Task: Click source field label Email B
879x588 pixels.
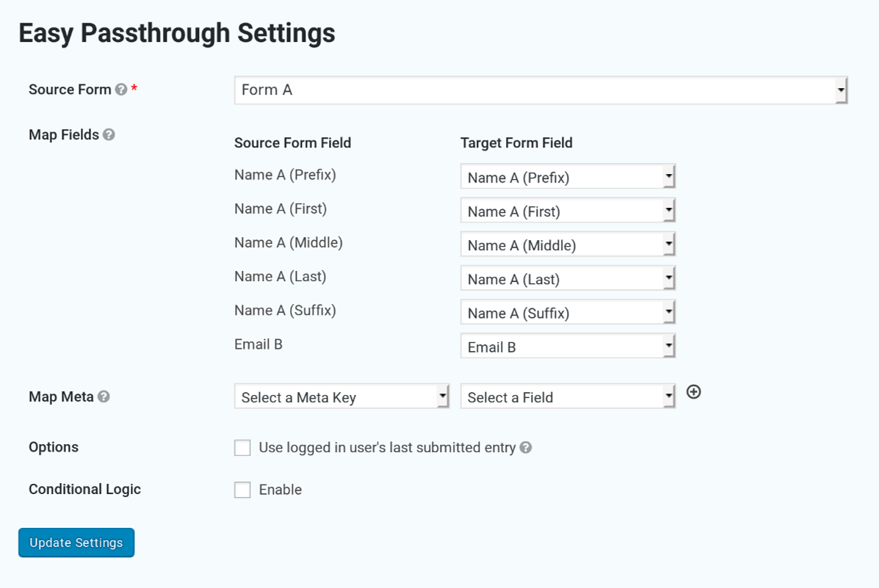Action: point(258,345)
